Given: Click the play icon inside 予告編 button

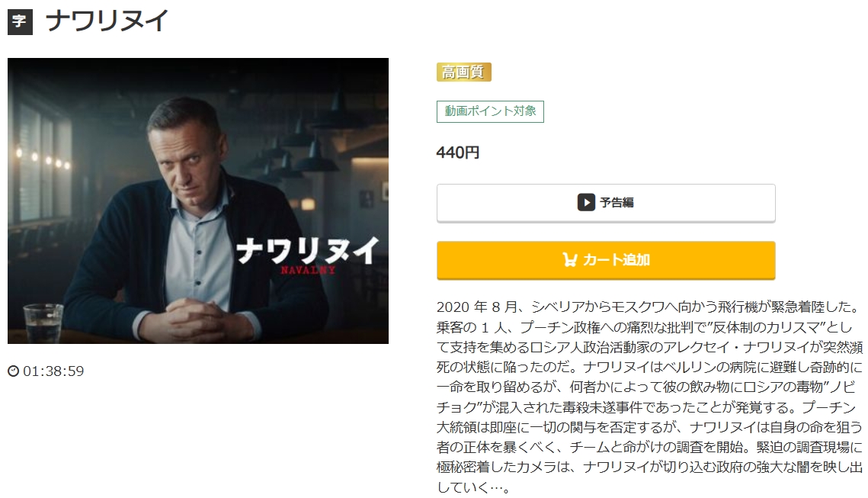Looking at the screenshot, I should (x=586, y=202).
